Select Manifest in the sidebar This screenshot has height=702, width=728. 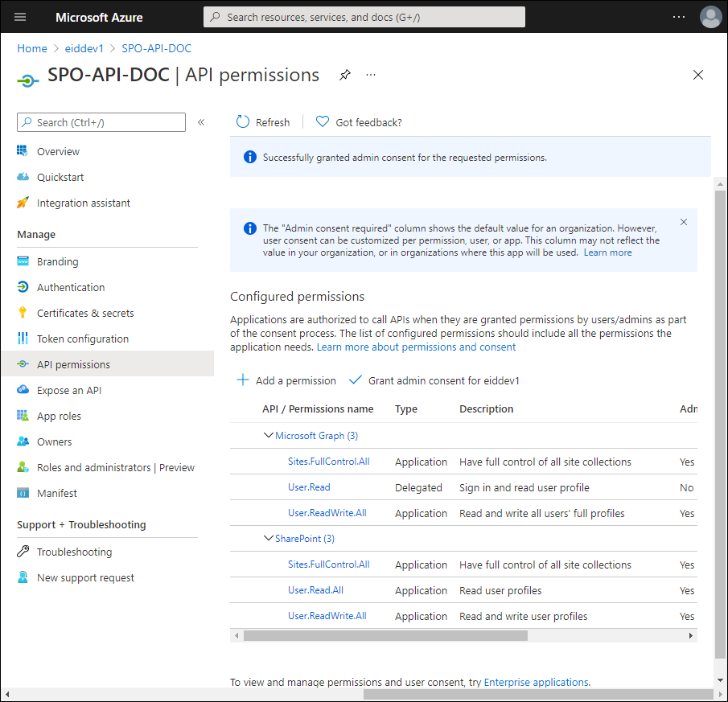pos(57,493)
